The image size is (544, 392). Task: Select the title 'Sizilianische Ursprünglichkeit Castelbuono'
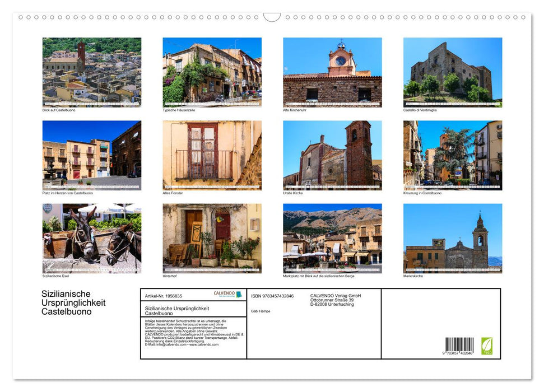click(x=177, y=310)
